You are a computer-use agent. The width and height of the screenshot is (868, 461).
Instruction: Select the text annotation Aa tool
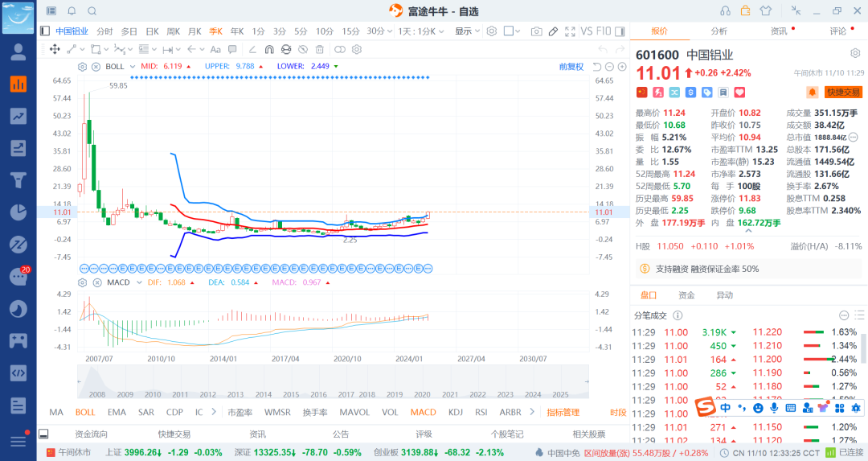(x=215, y=49)
